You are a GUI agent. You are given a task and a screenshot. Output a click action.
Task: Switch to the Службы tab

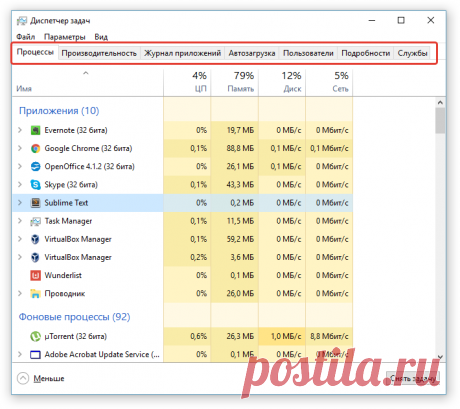coord(412,53)
